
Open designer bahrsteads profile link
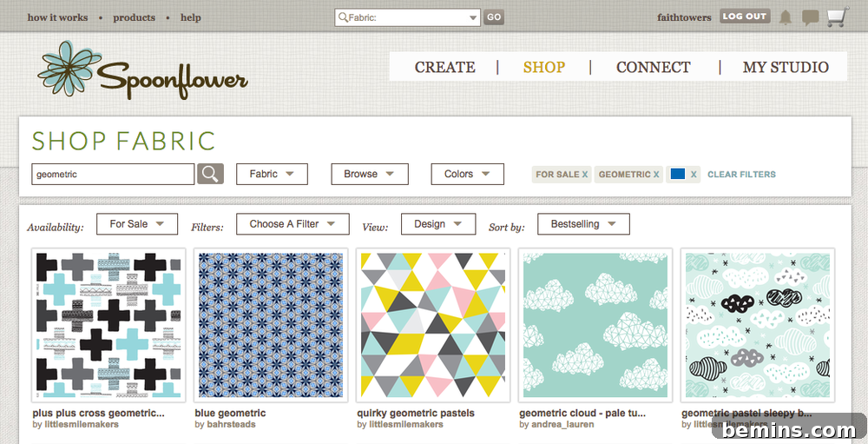click(x=232, y=425)
